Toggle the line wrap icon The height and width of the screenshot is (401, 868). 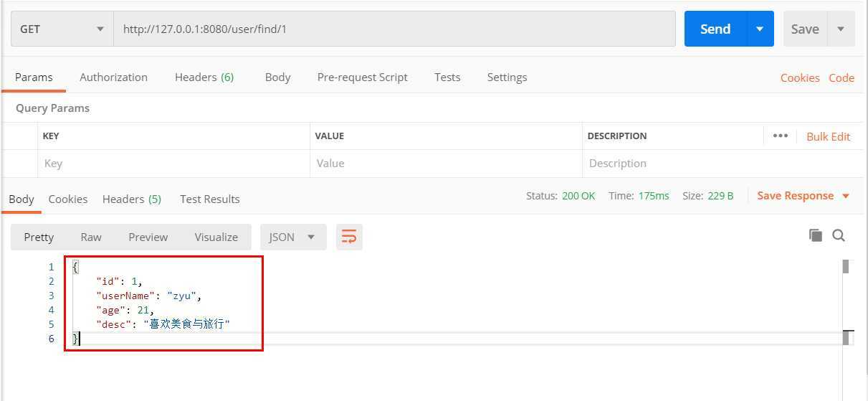coord(349,237)
